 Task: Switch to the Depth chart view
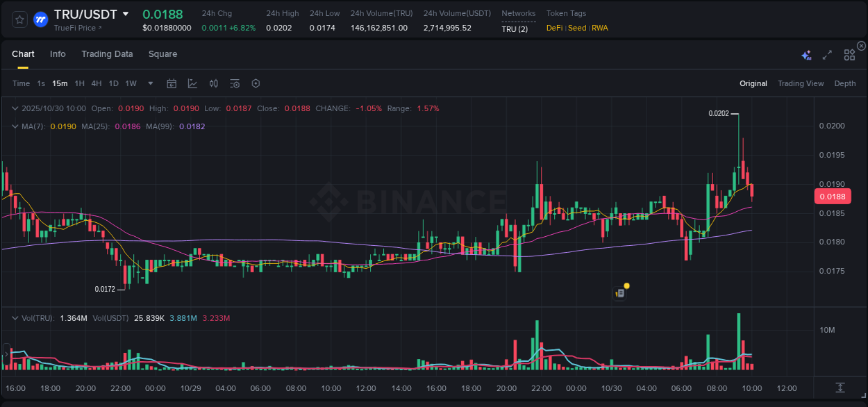[844, 83]
